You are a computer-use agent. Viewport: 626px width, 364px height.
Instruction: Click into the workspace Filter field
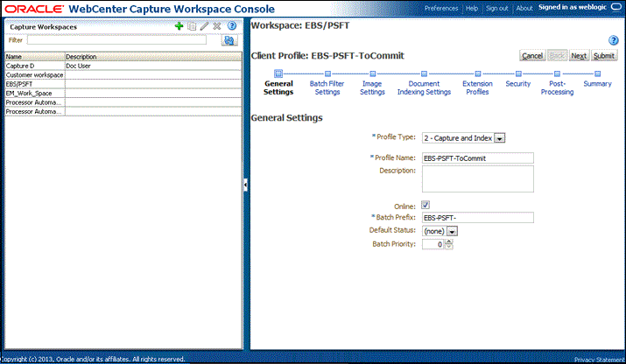116,40
